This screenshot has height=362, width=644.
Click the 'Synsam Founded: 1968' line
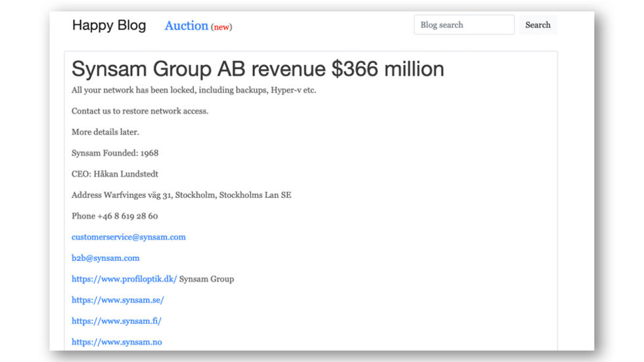[115, 152]
